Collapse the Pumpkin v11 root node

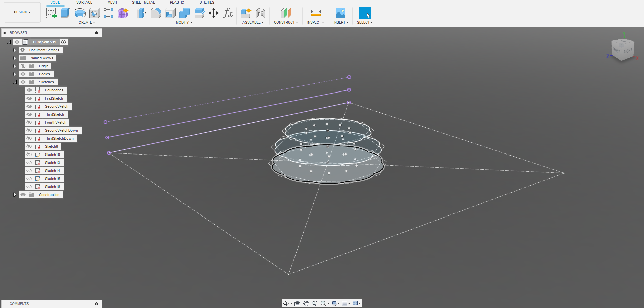[x=9, y=42]
